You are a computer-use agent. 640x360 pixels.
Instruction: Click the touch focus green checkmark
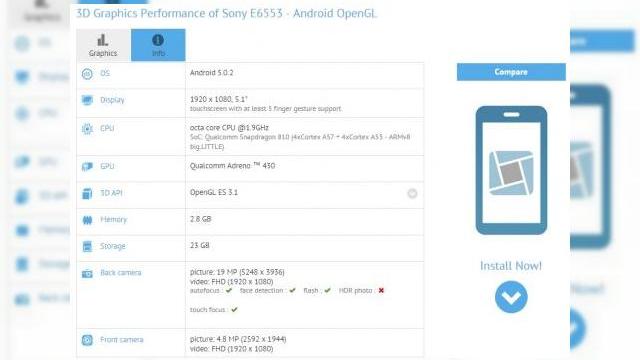point(234,310)
